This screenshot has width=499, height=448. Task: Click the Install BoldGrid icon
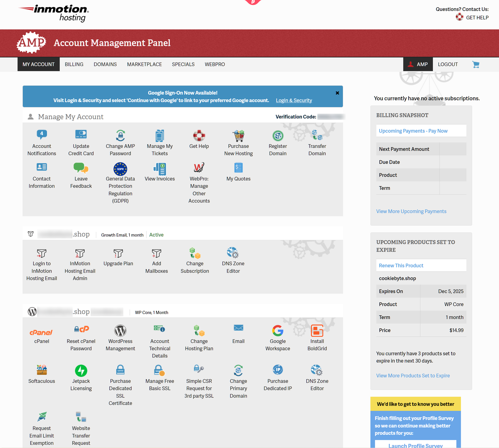click(x=317, y=331)
